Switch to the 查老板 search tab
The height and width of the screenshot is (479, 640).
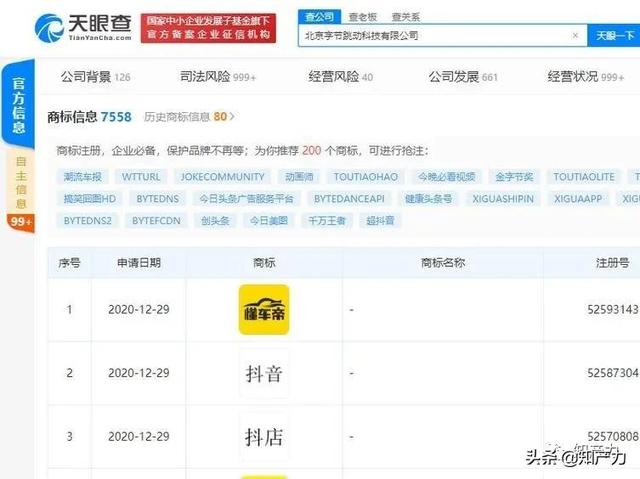pyautogui.click(x=362, y=17)
